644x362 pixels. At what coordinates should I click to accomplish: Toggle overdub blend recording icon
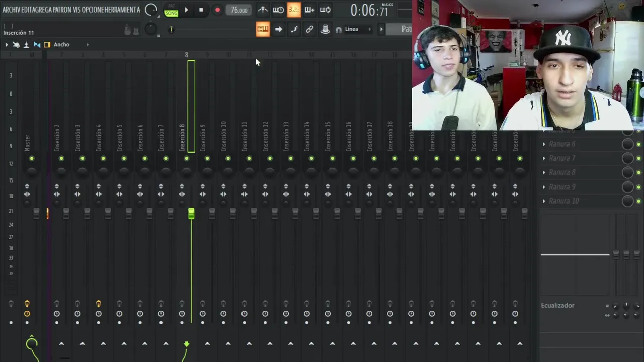pyautogui.click(x=309, y=10)
